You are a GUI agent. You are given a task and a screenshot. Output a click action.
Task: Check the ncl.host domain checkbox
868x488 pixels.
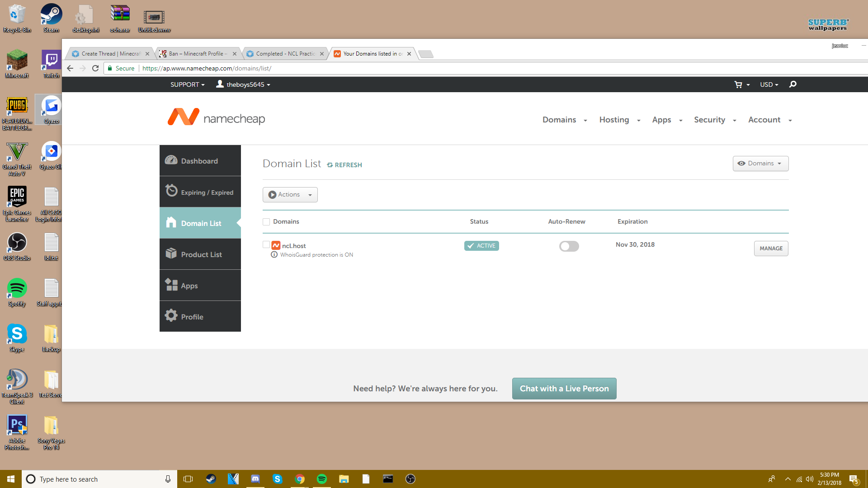coord(266,244)
